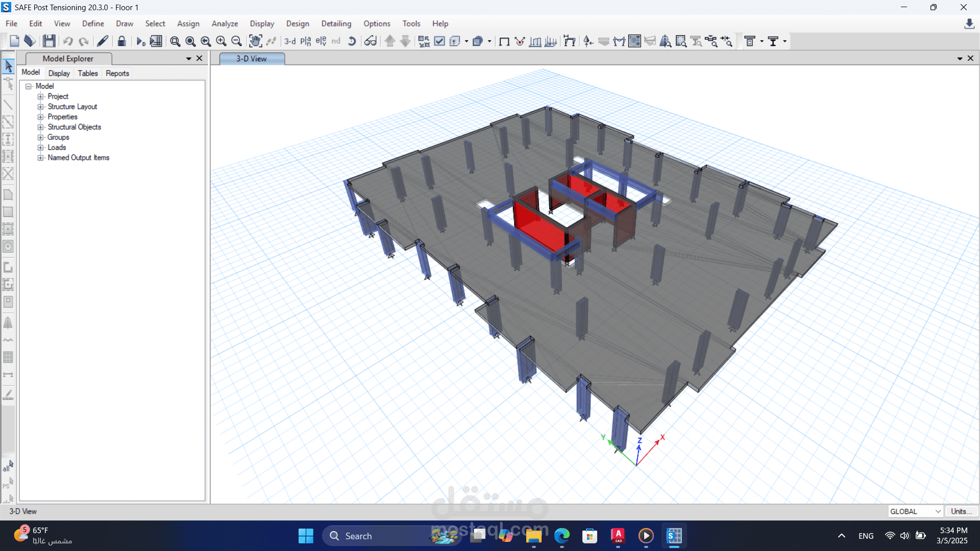
Task: Click the Zoom Out minus magnifier
Action: (236, 41)
